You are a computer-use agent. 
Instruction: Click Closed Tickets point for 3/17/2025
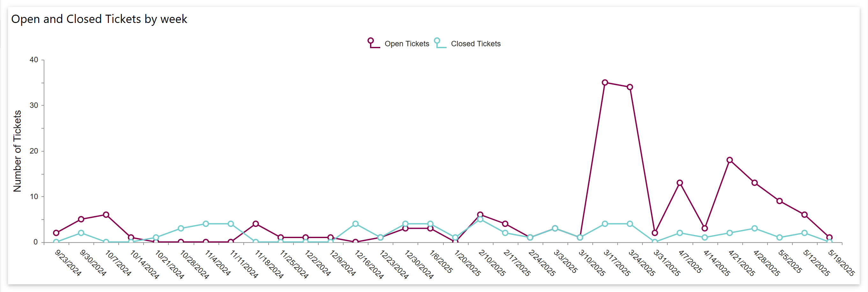[605, 224]
